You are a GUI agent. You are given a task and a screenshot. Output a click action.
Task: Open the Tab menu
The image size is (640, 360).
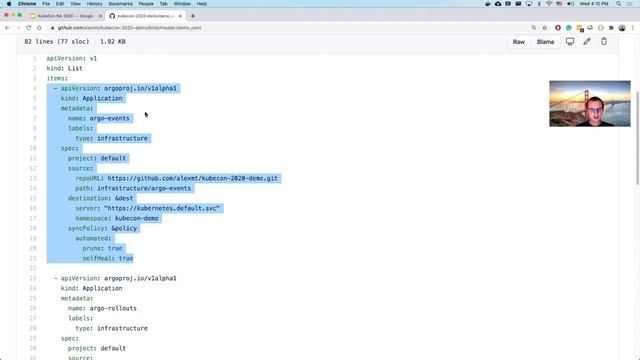pos(163,4)
